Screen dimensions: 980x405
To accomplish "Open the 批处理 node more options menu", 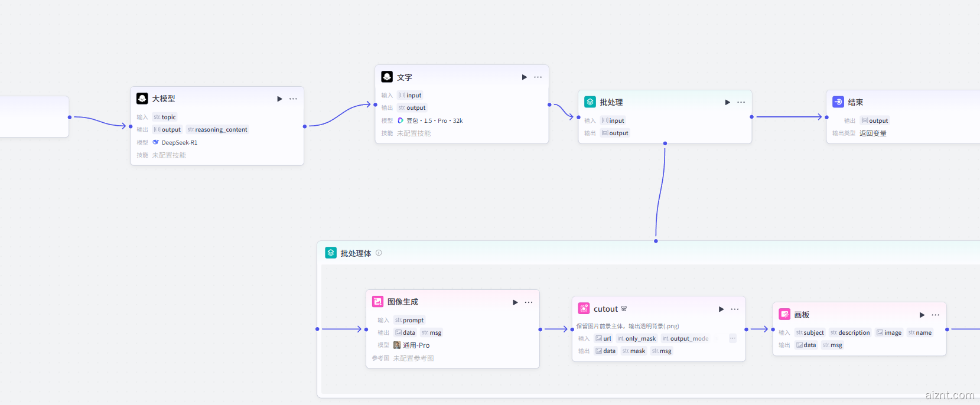I will click(741, 102).
